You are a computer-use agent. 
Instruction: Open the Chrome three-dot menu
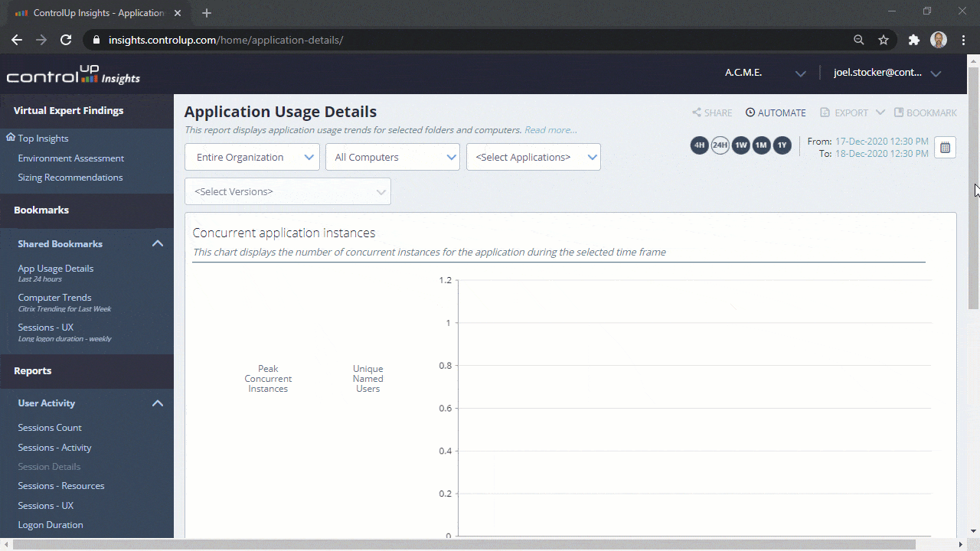(962, 40)
